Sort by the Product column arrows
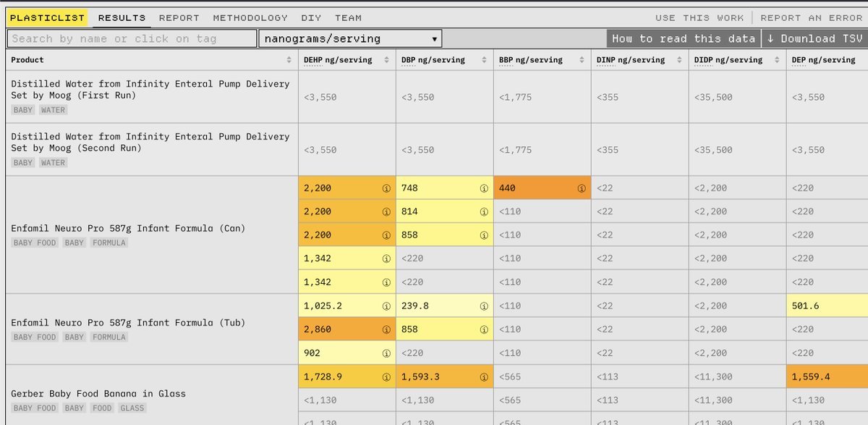This screenshot has height=425, width=868. click(x=289, y=60)
